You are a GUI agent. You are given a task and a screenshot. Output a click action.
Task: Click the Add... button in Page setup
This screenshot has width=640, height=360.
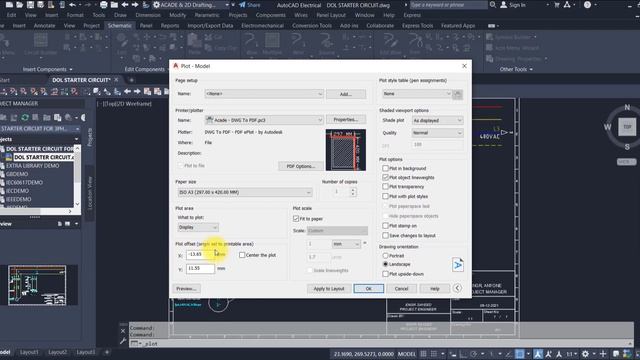(x=346, y=94)
